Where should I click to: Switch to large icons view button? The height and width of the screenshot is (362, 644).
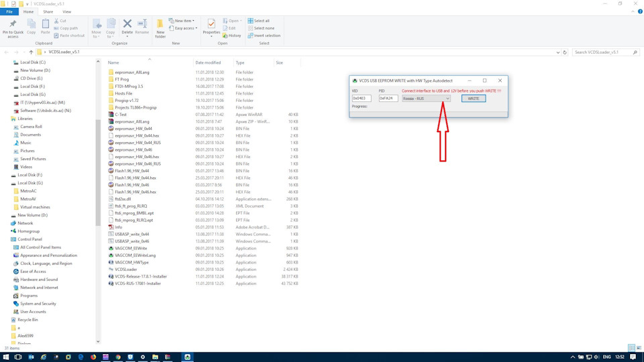click(639, 348)
